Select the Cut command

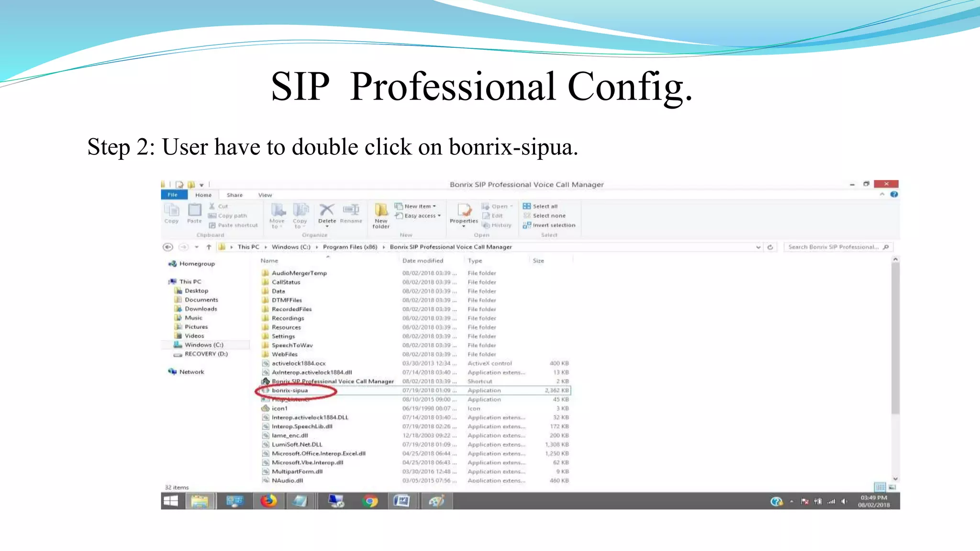[x=219, y=206]
